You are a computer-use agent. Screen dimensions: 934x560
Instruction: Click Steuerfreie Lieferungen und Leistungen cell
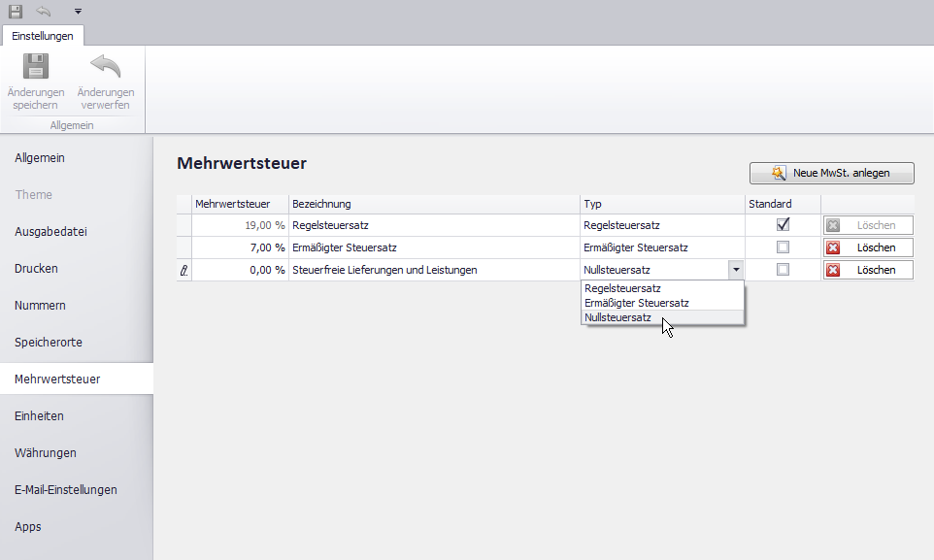[x=434, y=270]
